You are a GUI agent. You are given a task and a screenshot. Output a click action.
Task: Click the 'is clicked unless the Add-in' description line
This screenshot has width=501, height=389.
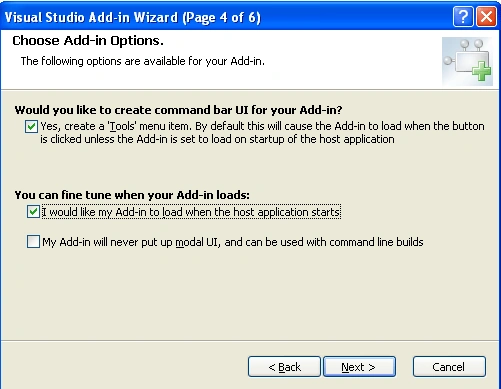[x=217, y=139]
